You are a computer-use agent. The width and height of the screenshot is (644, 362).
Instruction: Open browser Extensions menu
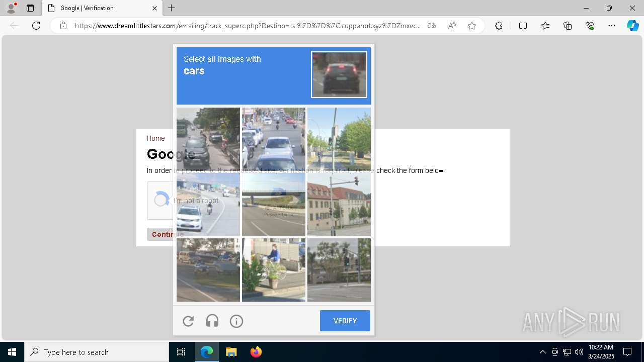coord(499,26)
